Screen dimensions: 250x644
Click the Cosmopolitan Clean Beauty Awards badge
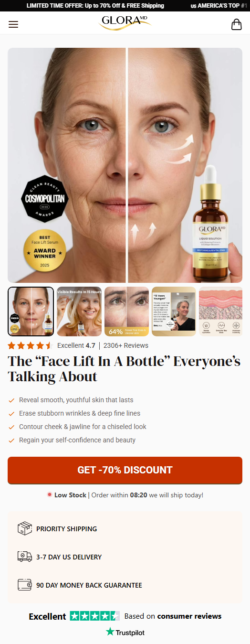coord(45,198)
